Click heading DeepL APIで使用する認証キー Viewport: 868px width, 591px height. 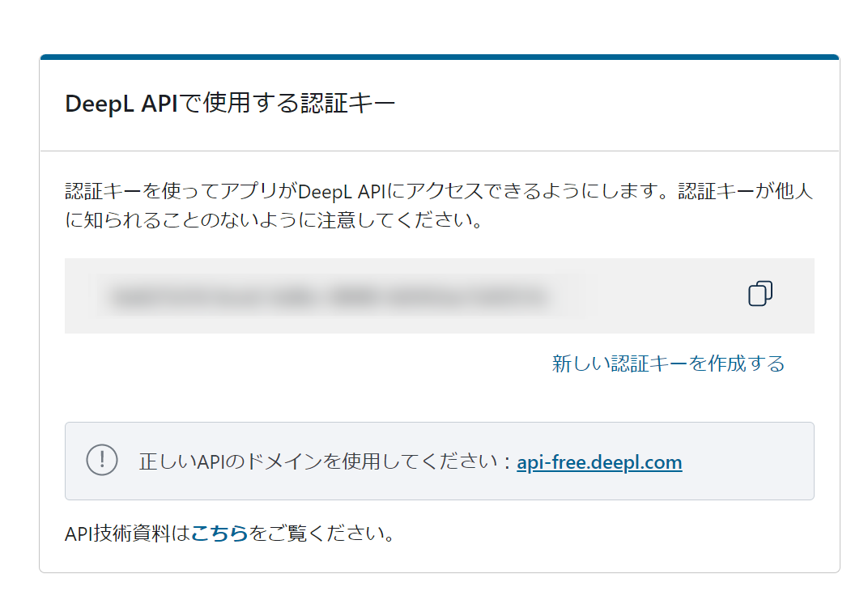230,104
